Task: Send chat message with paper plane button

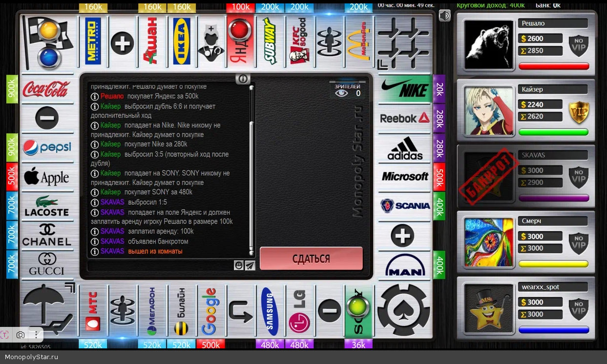Action: point(250,265)
